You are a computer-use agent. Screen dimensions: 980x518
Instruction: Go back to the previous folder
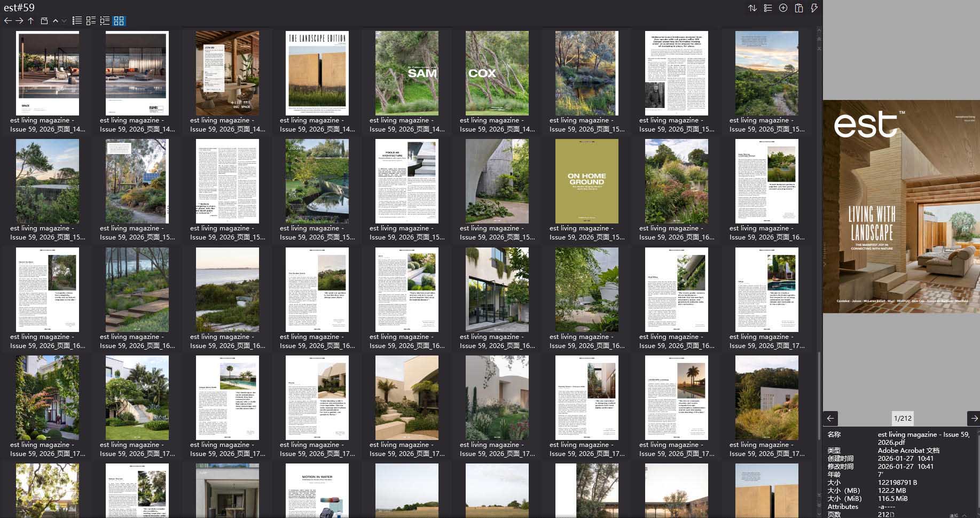(x=7, y=21)
